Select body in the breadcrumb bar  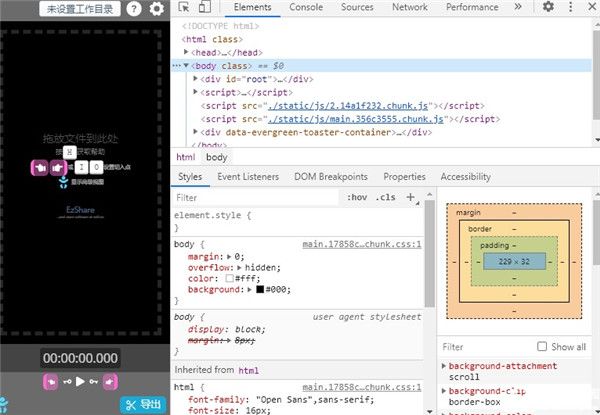[x=217, y=157]
